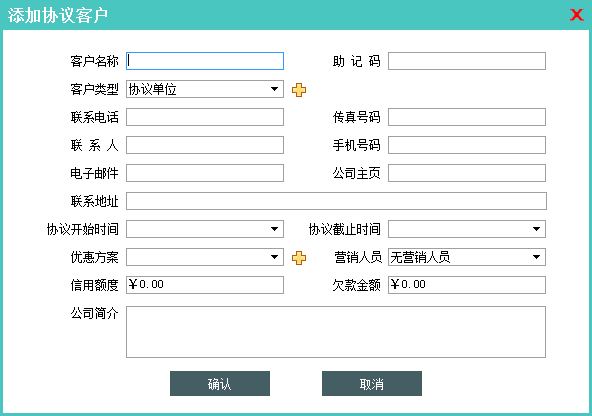The image size is (592, 416).
Task: Click the plus icon beside 优惠方案
Action: [x=299, y=257]
